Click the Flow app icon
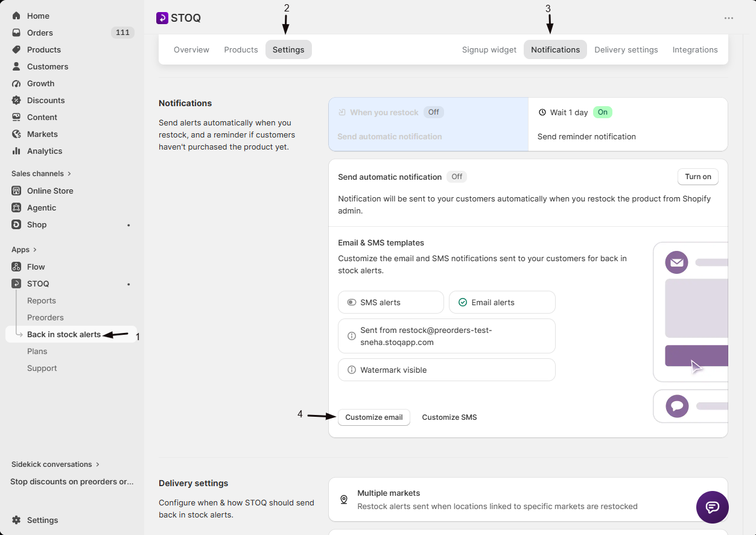 [x=16, y=267]
